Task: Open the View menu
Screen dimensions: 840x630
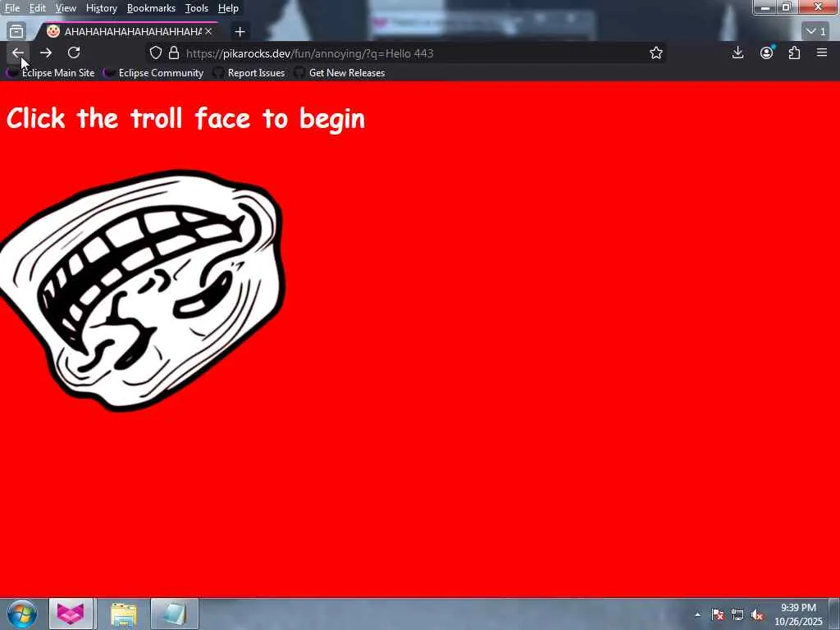Action: [66, 8]
